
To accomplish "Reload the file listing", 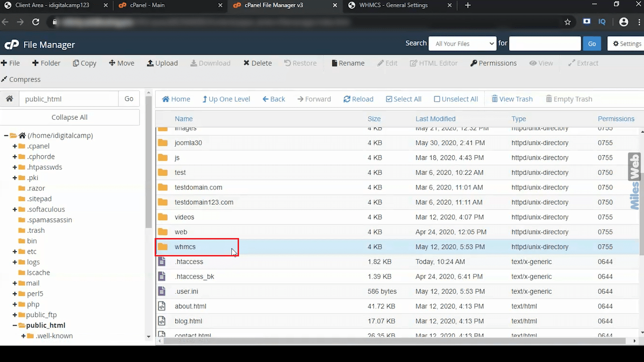I will 358,99.
